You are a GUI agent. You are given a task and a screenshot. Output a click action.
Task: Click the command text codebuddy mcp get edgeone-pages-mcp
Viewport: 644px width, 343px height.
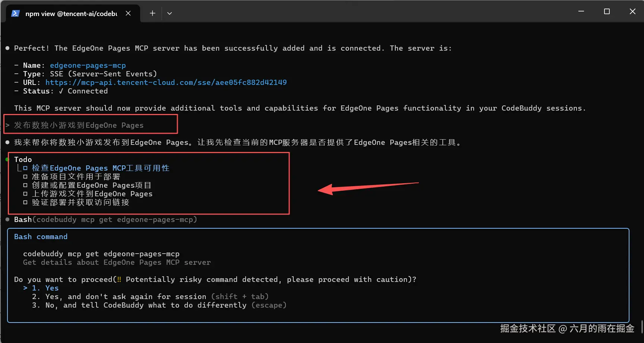click(101, 254)
